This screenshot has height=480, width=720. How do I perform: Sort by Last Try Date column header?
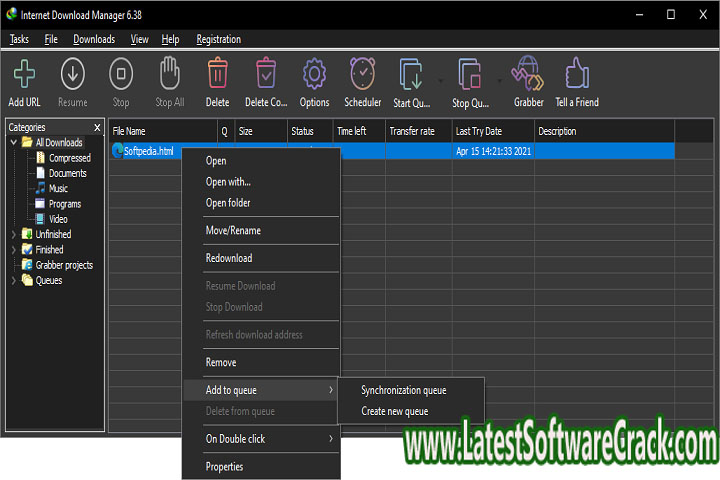[494, 131]
